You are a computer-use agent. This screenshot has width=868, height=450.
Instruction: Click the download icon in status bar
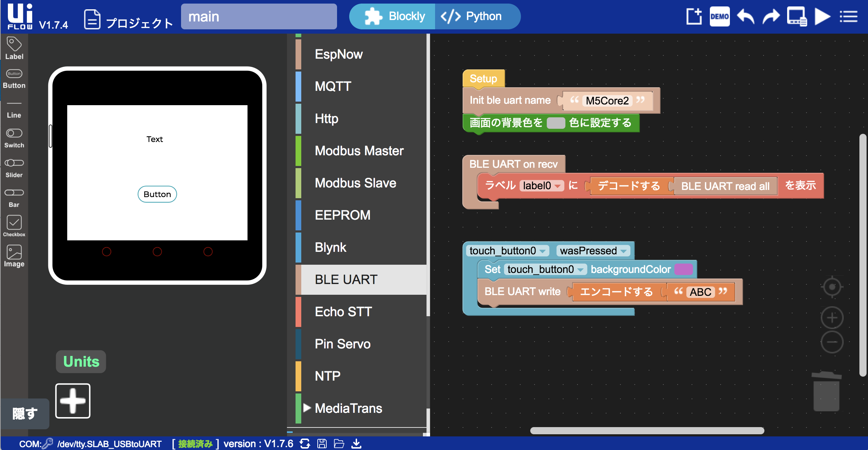(x=356, y=444)
